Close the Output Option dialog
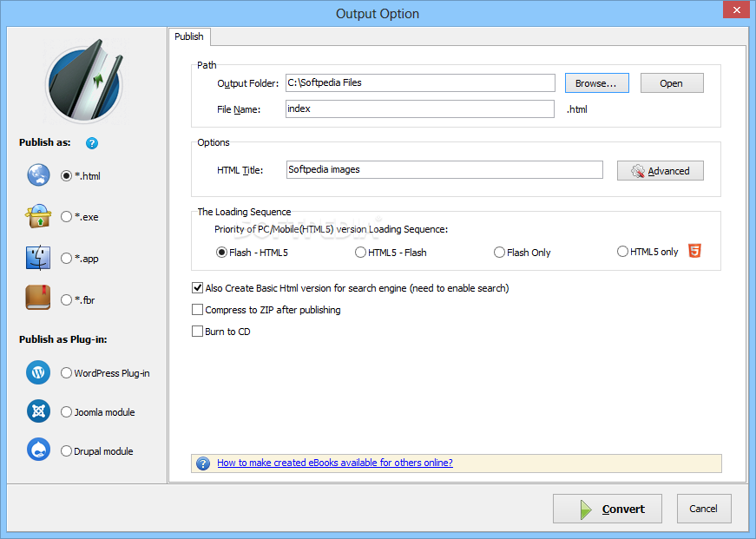 (x=736, y=10)
